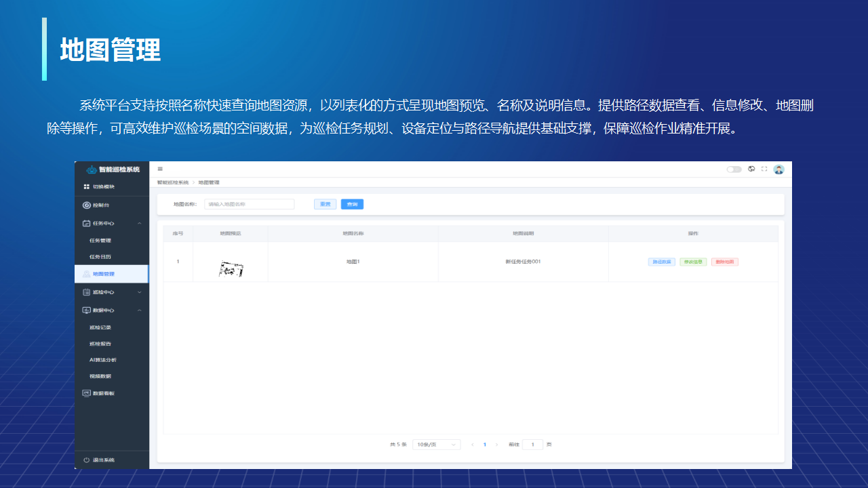Open the 10条/页 page size dropdown

(x=437, y=445)
